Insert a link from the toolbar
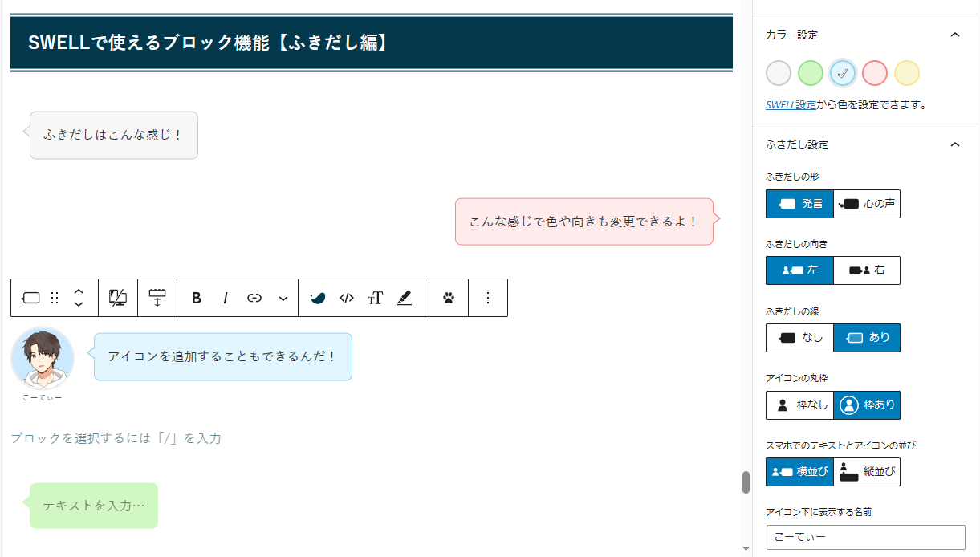This screenshot has width=980, height=557. (254, 298)
